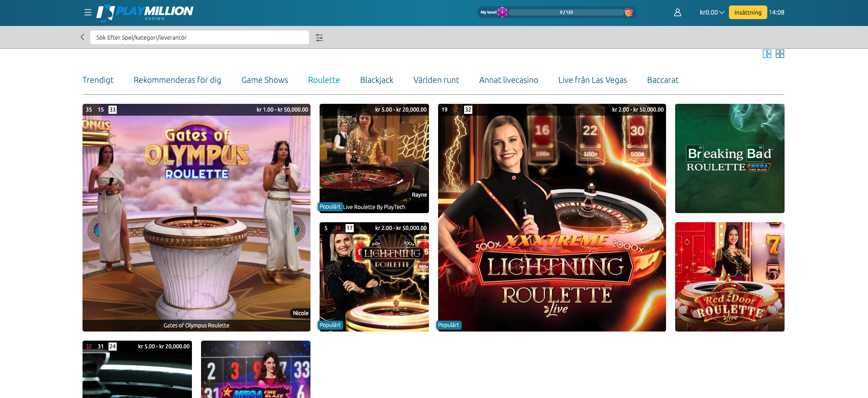
Task: Open the XXXtreme Lightning Roulette game
Action: [552, 218]
